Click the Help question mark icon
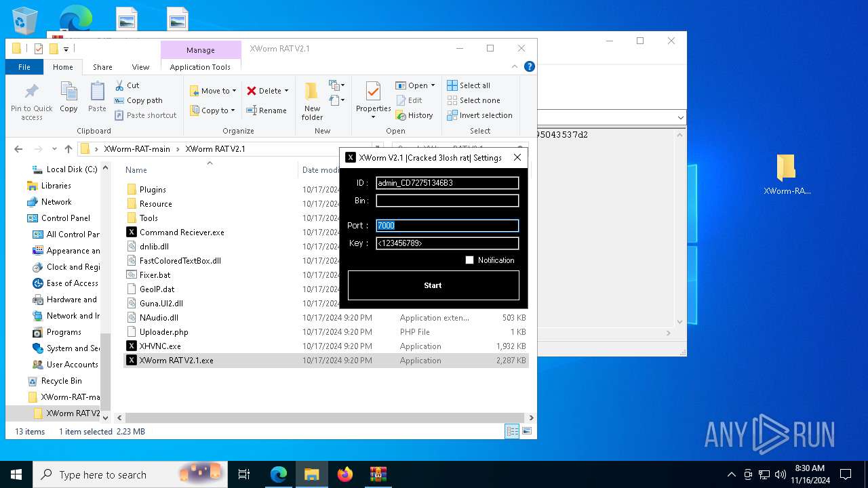868x488 pixels. [x=530, y=66]
